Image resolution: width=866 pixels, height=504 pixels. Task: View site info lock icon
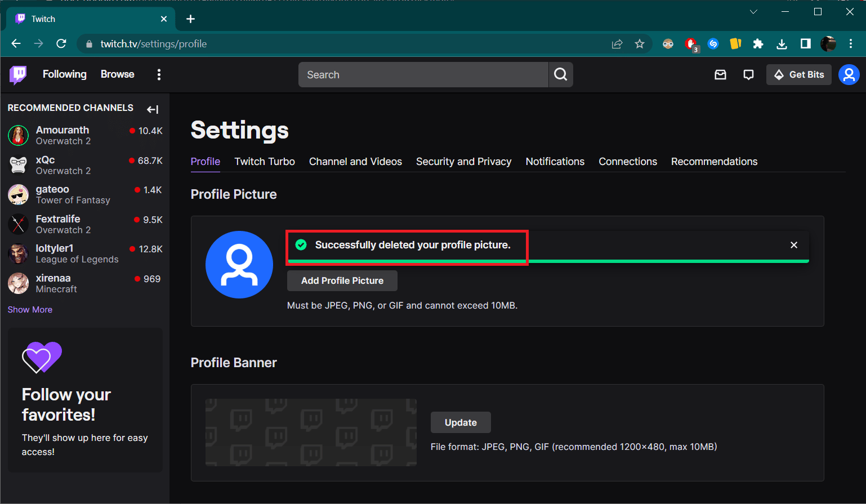[88, 44]
